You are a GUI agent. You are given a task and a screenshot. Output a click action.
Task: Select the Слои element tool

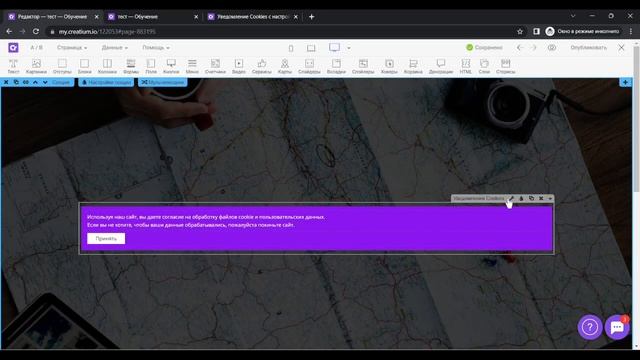coord(484,66)
